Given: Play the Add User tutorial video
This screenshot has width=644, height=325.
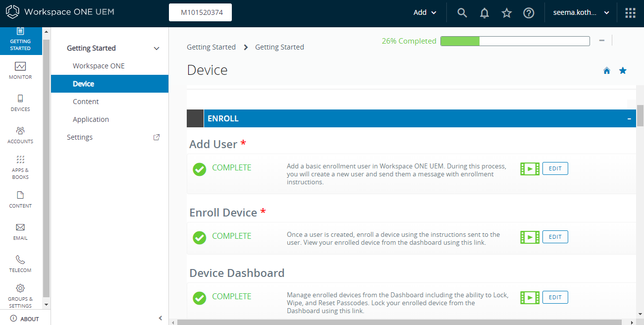Looking at the screenshot, I should click(530, 168).
